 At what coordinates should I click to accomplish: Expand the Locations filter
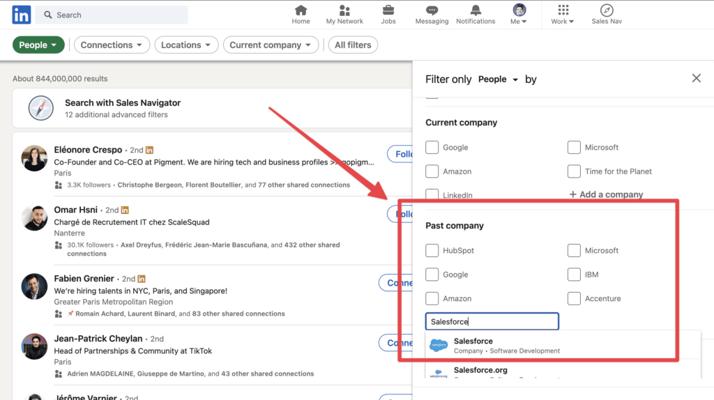(x=186, y=45)
